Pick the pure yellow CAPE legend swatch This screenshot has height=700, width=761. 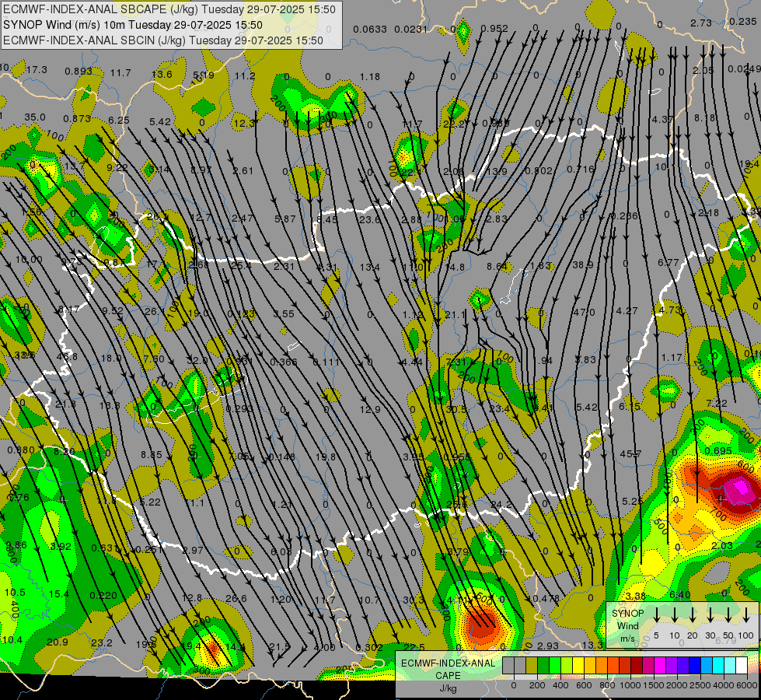tap(578, 665)
